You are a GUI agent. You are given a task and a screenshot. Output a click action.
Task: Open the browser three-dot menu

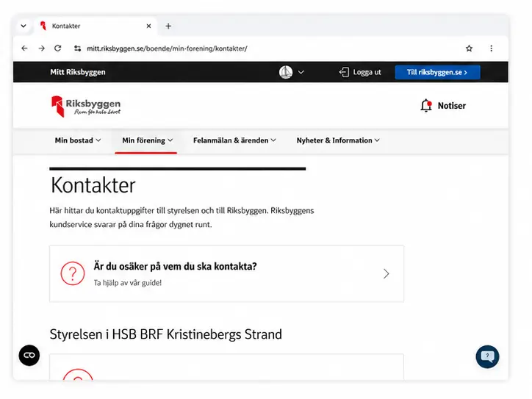coord(492,48)
